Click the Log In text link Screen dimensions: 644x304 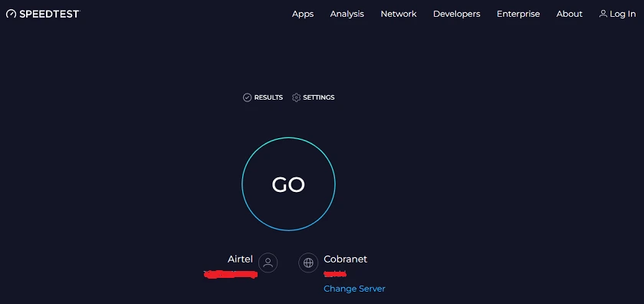click(623, 14)
